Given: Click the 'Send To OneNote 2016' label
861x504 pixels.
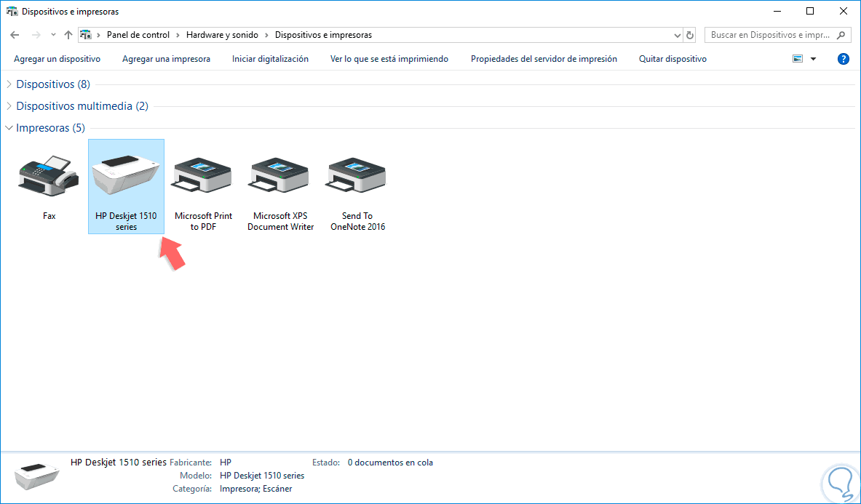Looking at the screenshot, I should pos(357,221).
